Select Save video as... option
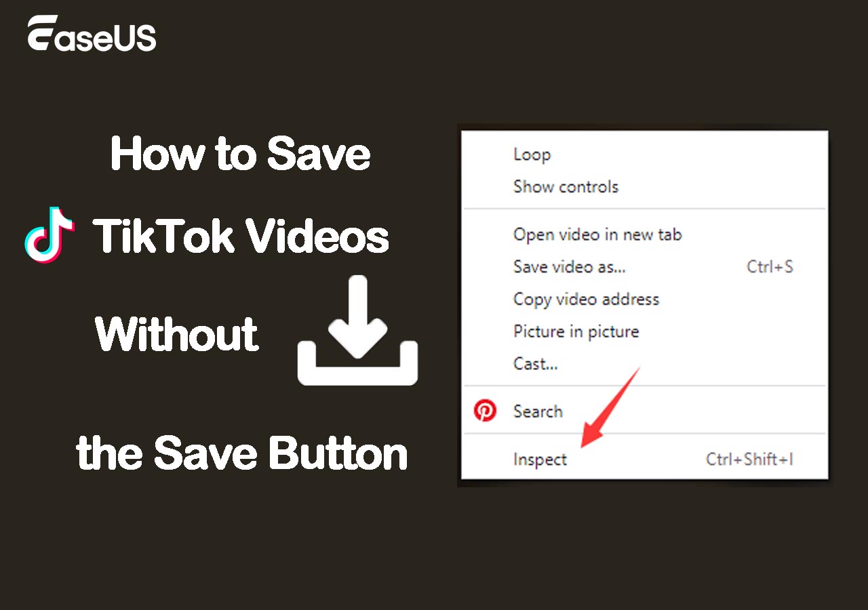 coord(569,266)
